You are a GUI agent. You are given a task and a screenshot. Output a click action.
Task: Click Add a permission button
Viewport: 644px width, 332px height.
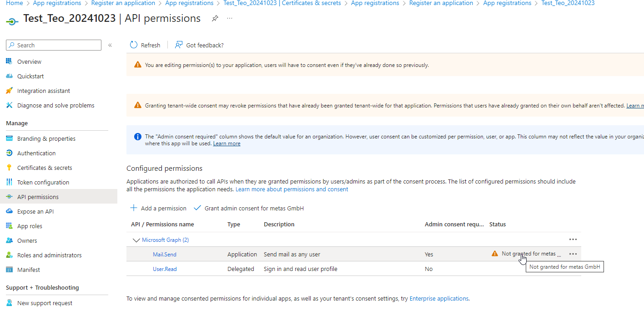pos(158,208)
